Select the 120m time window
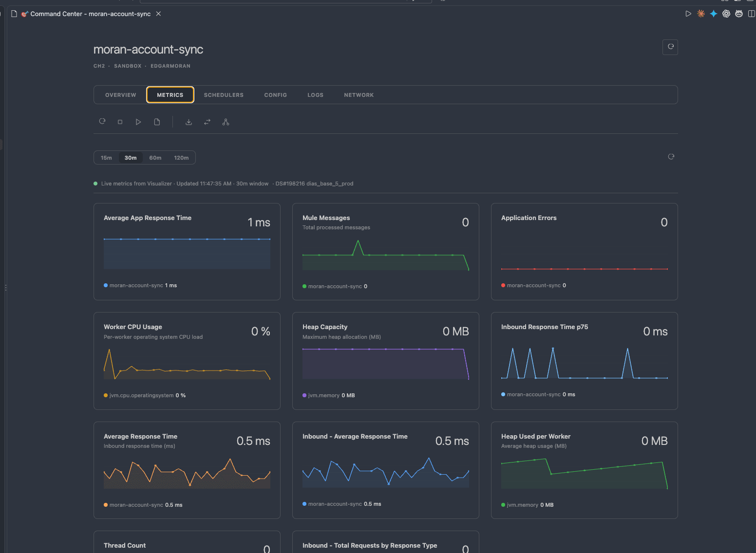 pyautogui.click(x=181, y=158)
